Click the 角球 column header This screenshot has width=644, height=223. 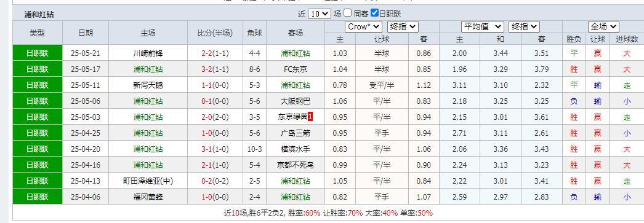255,33
